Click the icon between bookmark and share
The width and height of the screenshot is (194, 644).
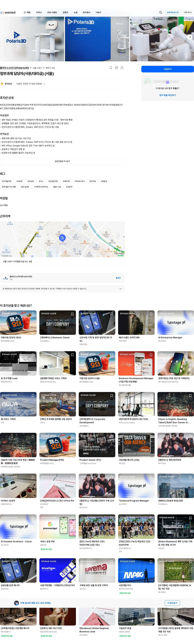point(116,68)
